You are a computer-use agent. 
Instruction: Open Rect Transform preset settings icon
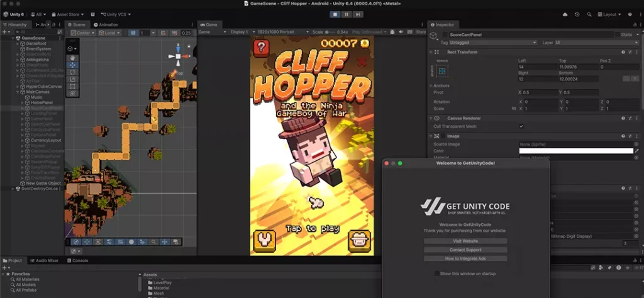(630, 52)
